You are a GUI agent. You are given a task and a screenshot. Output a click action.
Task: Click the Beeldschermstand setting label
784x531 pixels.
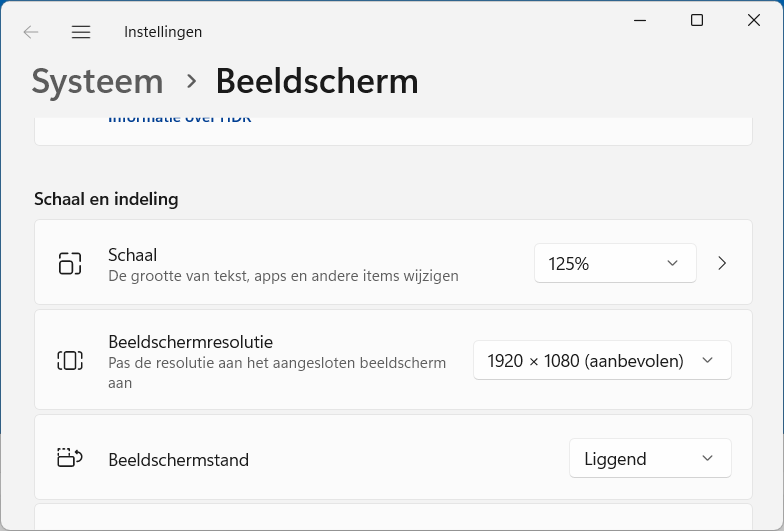pyautogui.click(x=178, y=460)
